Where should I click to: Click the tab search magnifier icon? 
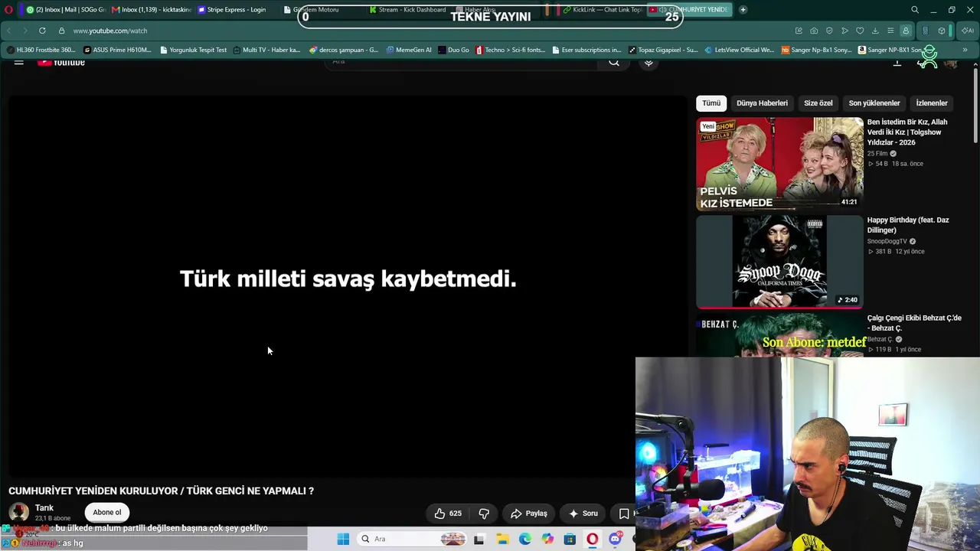(x=915, y=10)
